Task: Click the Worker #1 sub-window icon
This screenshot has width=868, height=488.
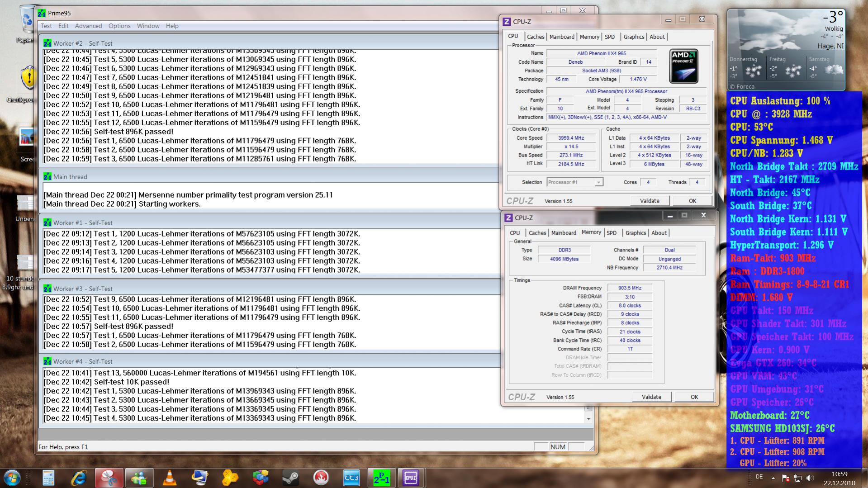Action: tap(47, 223)
